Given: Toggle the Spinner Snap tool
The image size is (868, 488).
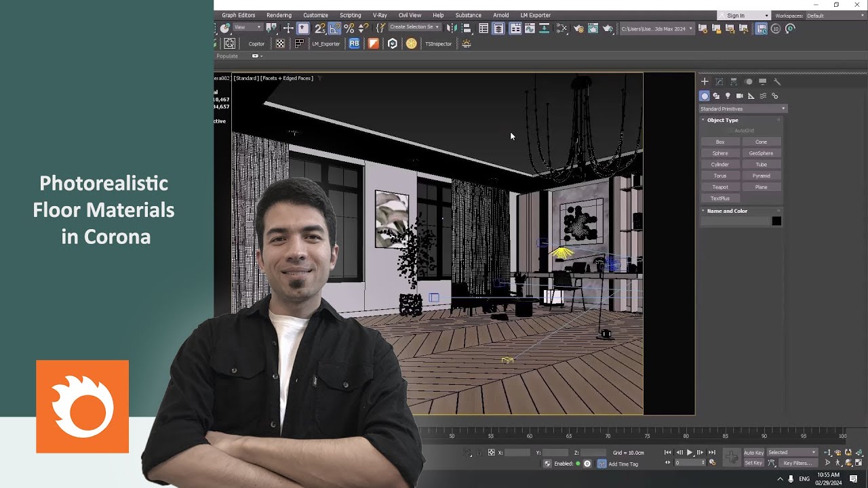Looking at the screenshot, I should 363,28.
